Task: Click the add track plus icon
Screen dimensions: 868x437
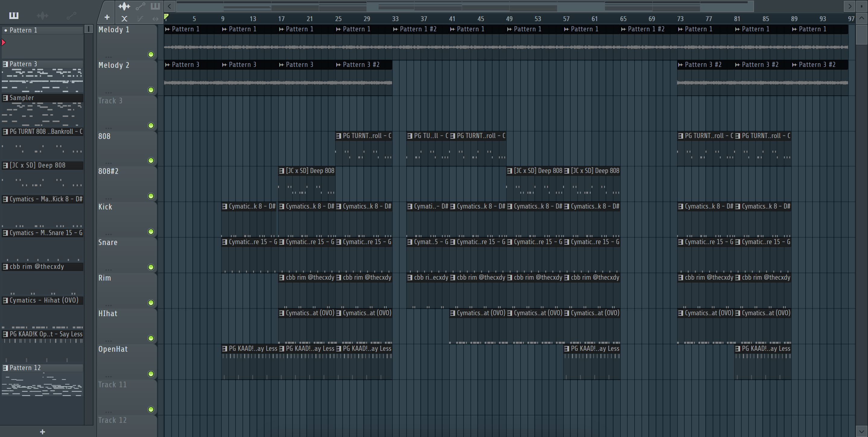Action: (107, 17)
